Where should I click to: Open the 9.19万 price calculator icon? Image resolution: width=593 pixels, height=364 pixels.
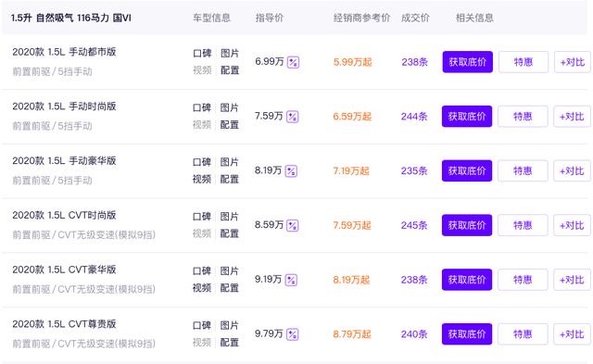291,280
